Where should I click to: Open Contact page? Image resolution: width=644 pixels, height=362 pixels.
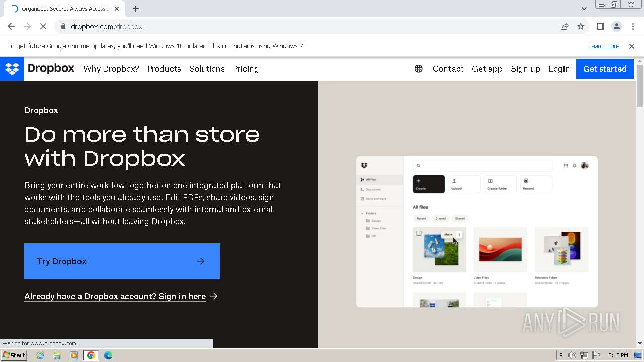(448, 69)
